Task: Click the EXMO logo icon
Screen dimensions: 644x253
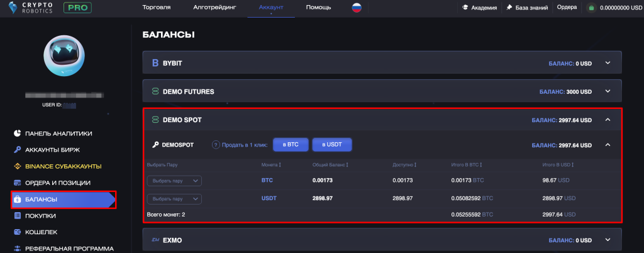Action: pyautogui.click(x=155, y=240)
